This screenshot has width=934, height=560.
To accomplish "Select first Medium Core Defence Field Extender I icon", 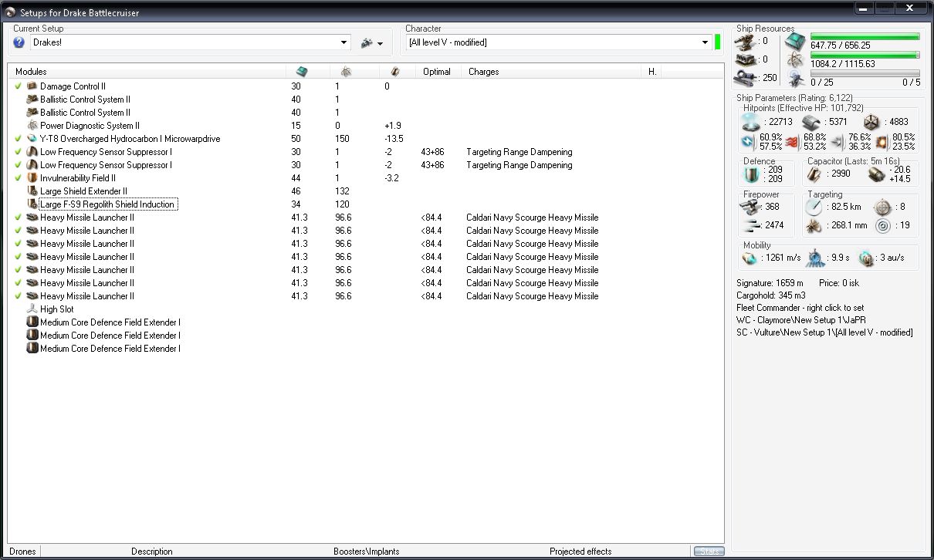I will tap(32, 322).
